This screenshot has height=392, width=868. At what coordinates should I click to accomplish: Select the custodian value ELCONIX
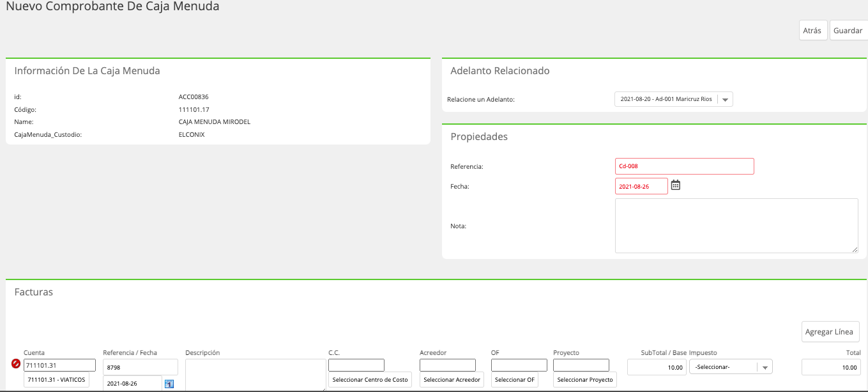click(192, 135)
